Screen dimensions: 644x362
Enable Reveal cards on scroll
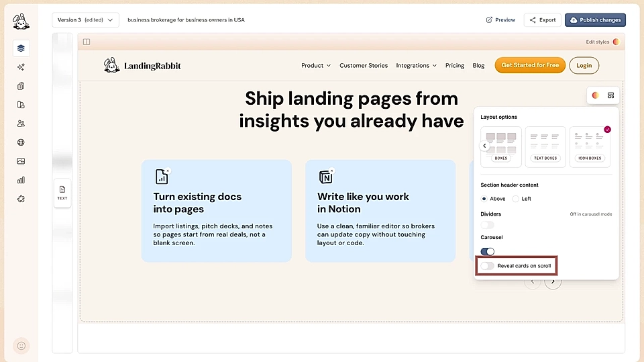488,266
